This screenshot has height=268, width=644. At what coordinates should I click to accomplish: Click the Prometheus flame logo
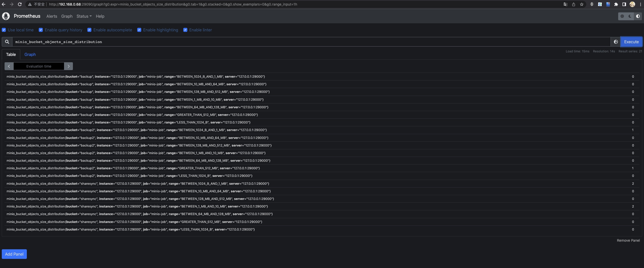pos(6,16)
